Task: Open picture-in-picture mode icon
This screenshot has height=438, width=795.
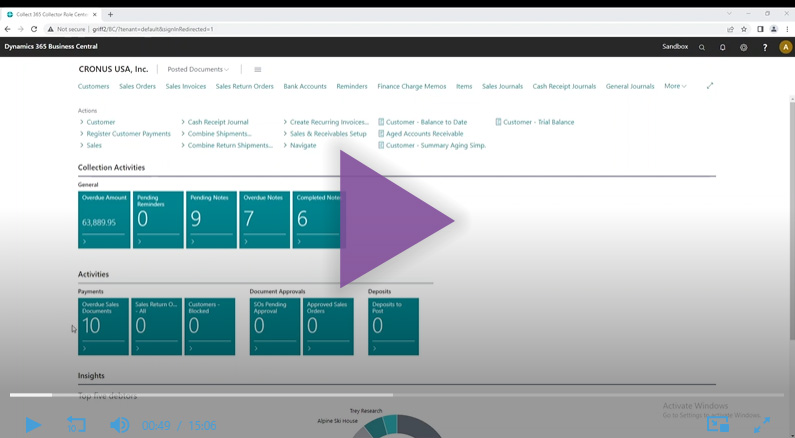Action: point(718,424)
